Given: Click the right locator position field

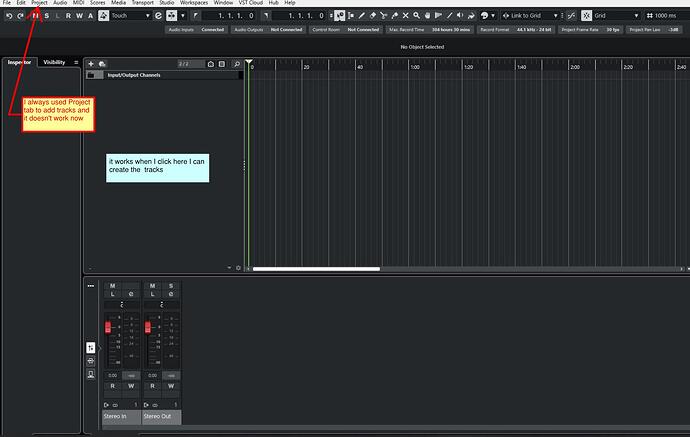Looking at the screenshot, I should 299,16.
